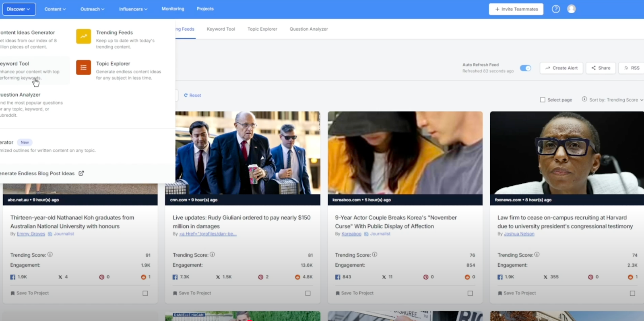
Task: Click bookmark icon in Harvard card's Save To Project
Action: click(500, 293)
